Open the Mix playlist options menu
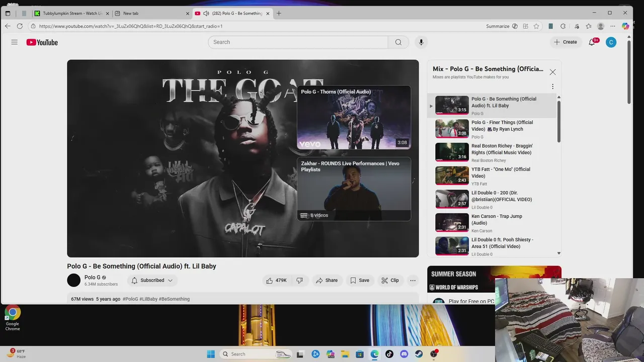The height and width of the screenshot is (362, 644). pos(552,86)
